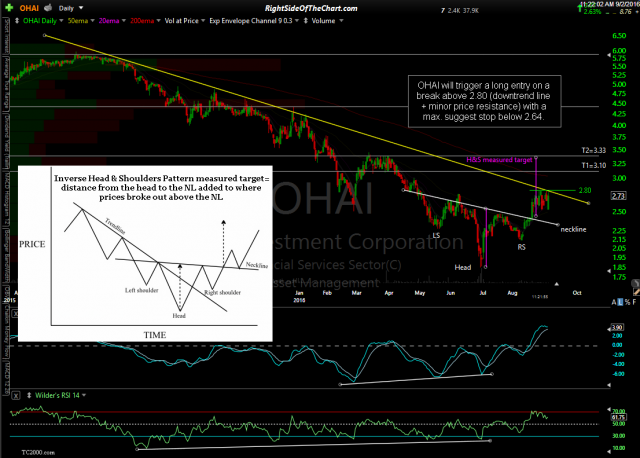
Task: Click the green up arrow price change icon
Action: (x=580, y=8)
